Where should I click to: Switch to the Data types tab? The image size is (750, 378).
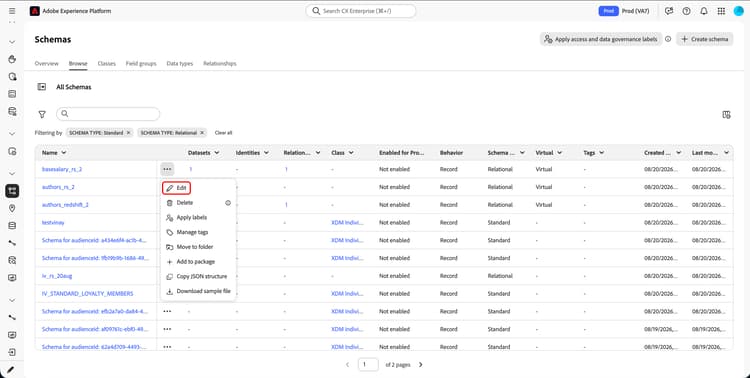tap(180, 64)
